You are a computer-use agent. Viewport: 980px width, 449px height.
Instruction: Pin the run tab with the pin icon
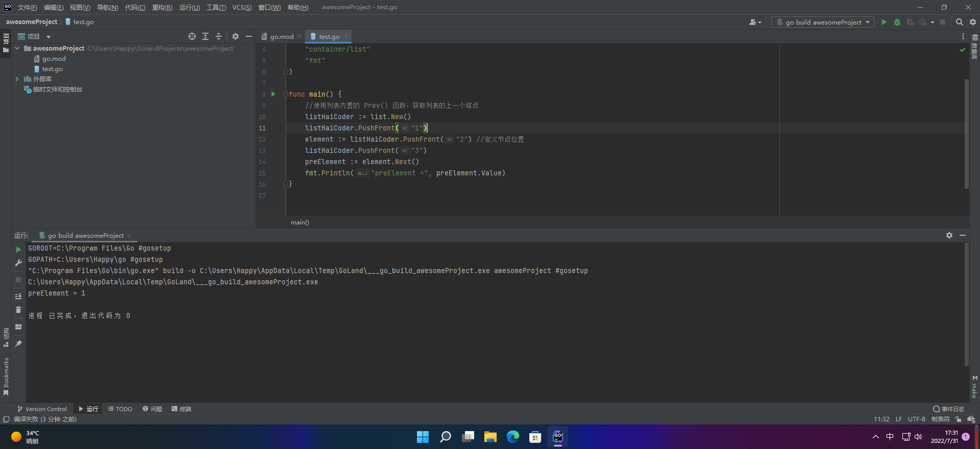coord(18,344)
